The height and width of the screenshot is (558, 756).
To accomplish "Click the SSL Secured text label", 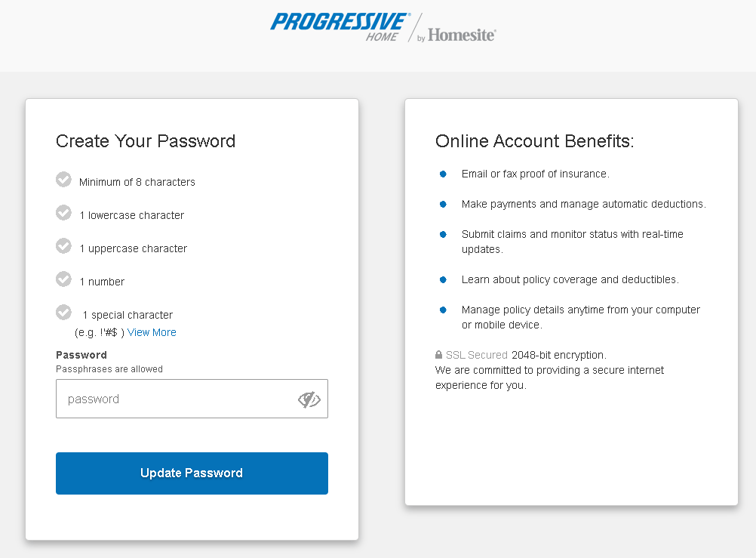I will tap(477, 355).
